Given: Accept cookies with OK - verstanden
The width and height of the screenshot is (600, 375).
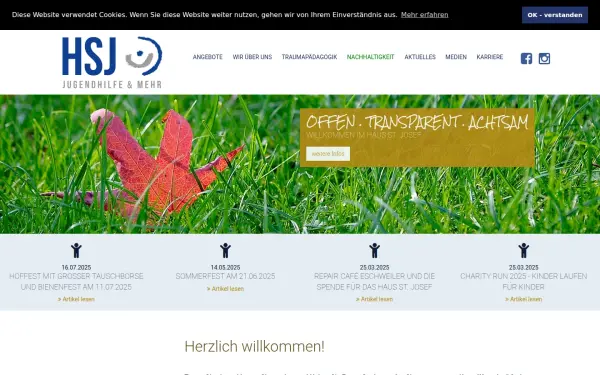Looking at the screenshot, I should point(554,15).
